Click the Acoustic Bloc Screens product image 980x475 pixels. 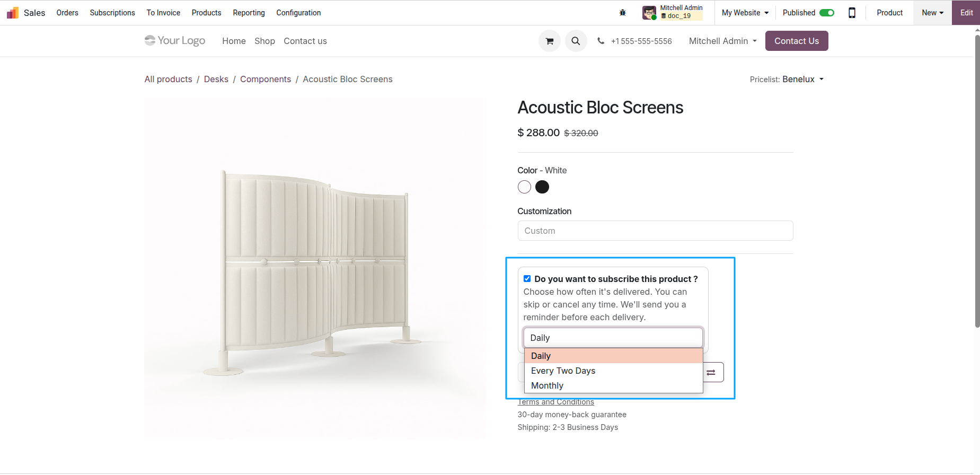315,268
